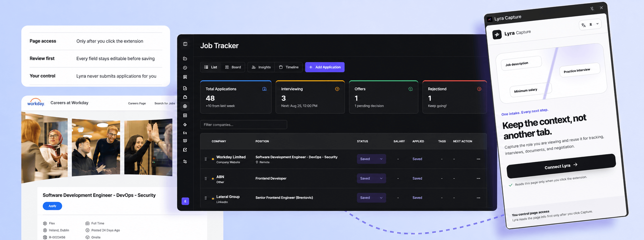Click the Lateral Group company name
Image resolution: width=644 pixels, height=240 pixels.
[x=228, y=197]
